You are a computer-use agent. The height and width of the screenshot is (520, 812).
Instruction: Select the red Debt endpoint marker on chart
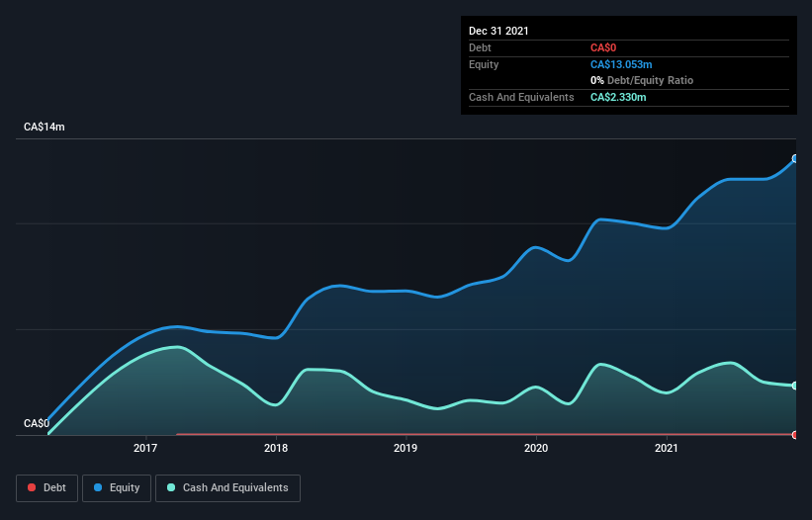(795, 435)
